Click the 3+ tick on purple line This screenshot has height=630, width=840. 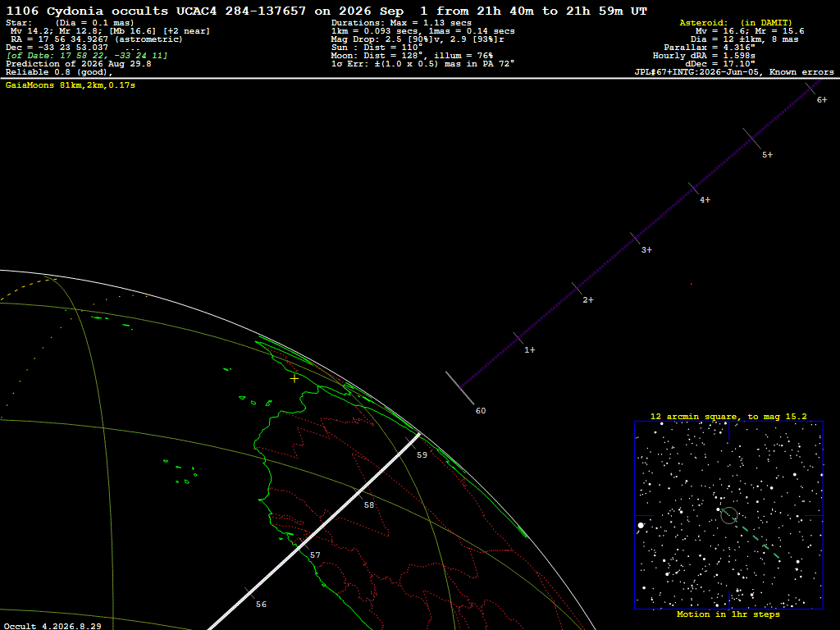click(636, 239)
